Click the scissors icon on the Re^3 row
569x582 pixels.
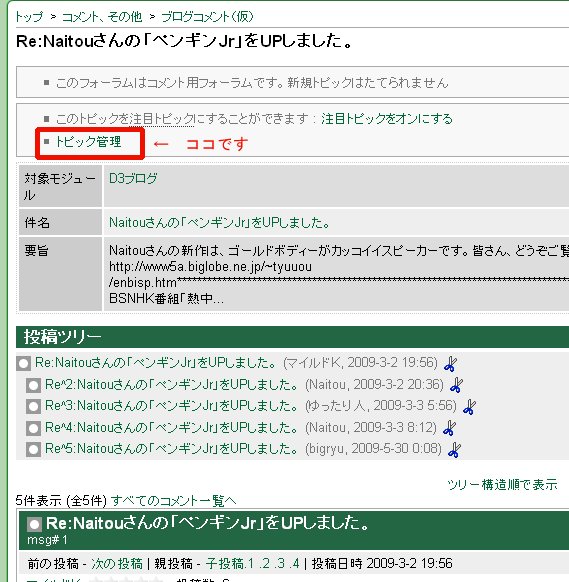[x=470, y=406]
